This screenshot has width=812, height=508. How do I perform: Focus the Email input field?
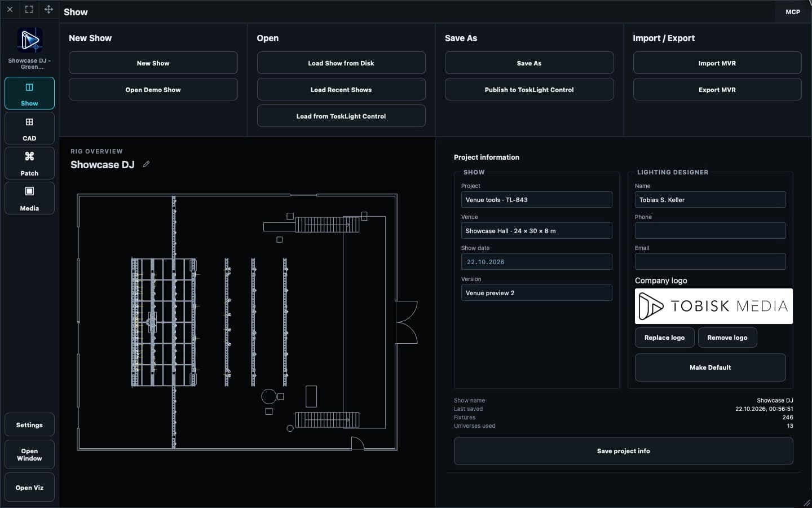coord(710,262)
